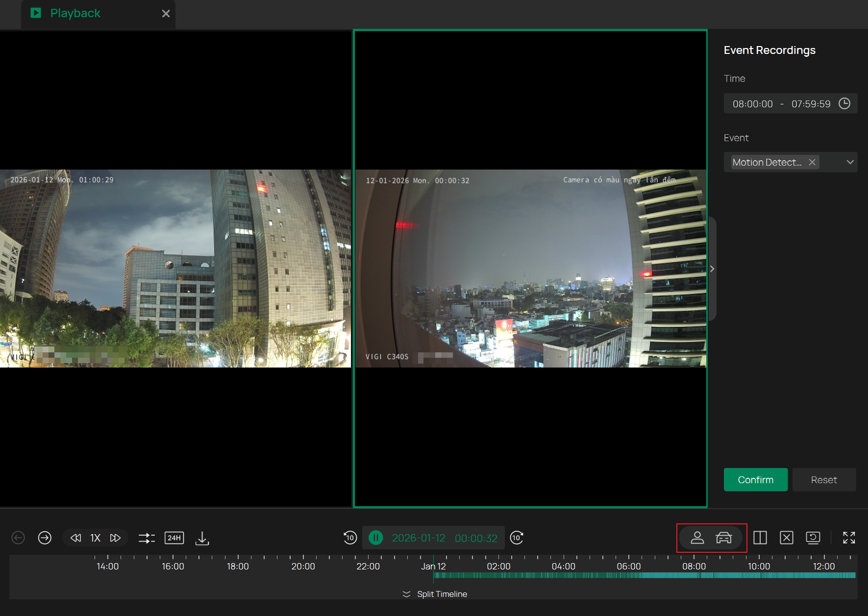
Task: Click the close all windows icon
Action: coord(786,538)
